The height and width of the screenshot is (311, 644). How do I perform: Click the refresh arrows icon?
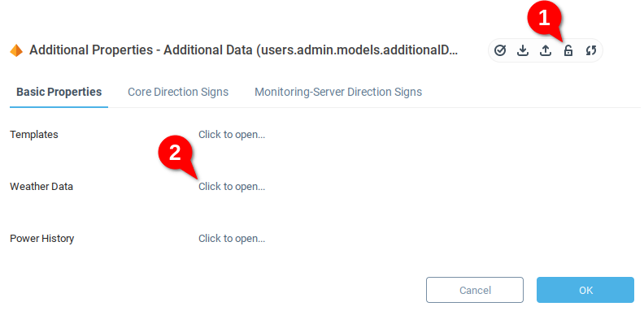coord(590,50)
